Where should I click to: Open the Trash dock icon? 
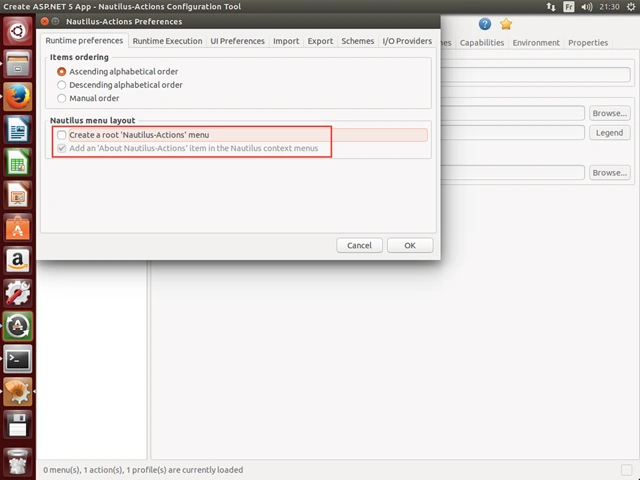(18, 461)
